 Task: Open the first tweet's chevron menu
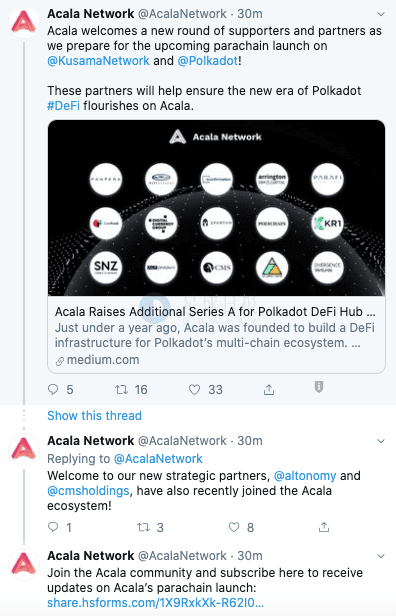pos(381,14)
